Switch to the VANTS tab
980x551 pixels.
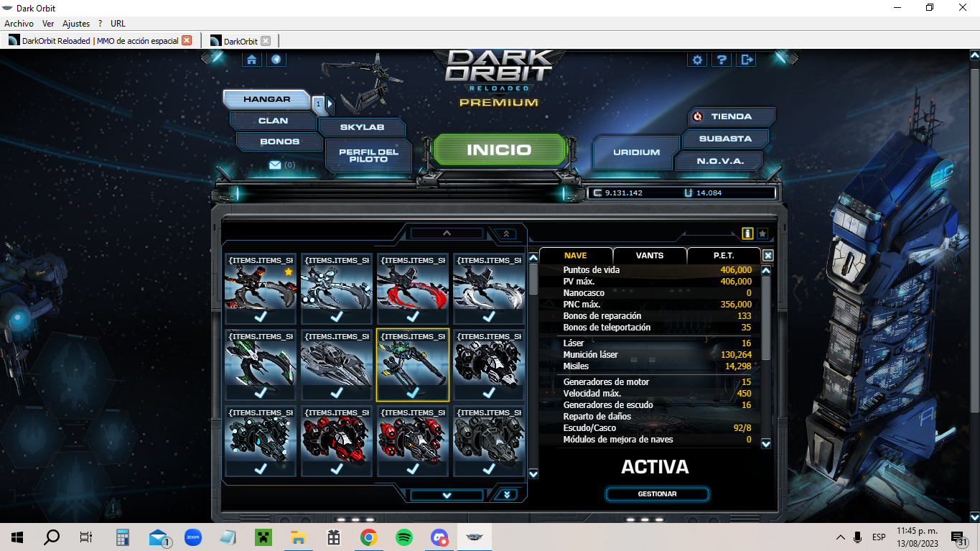tap(650, 255)
